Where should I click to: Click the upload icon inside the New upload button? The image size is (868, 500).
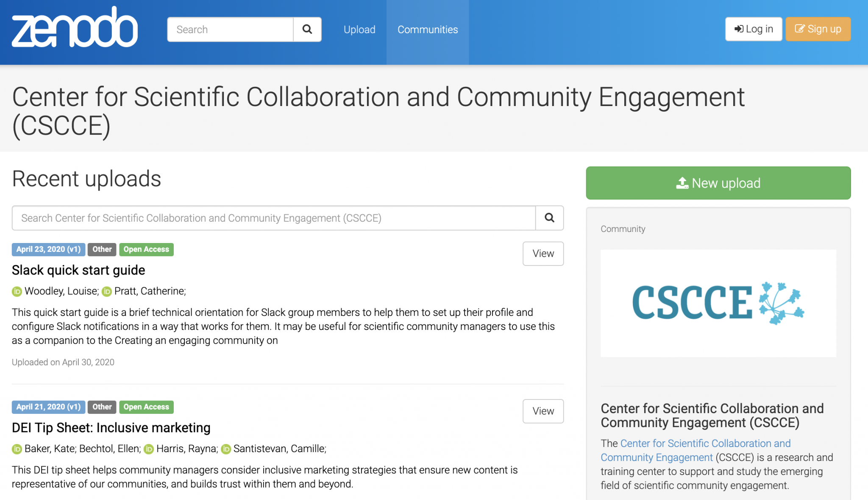click(682, 183)
